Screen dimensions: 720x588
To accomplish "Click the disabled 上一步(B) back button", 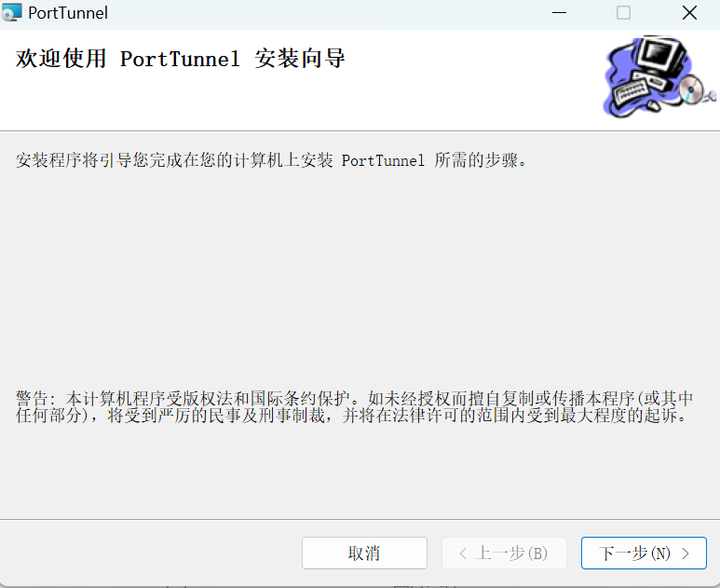I will click(x=504, y=554).
